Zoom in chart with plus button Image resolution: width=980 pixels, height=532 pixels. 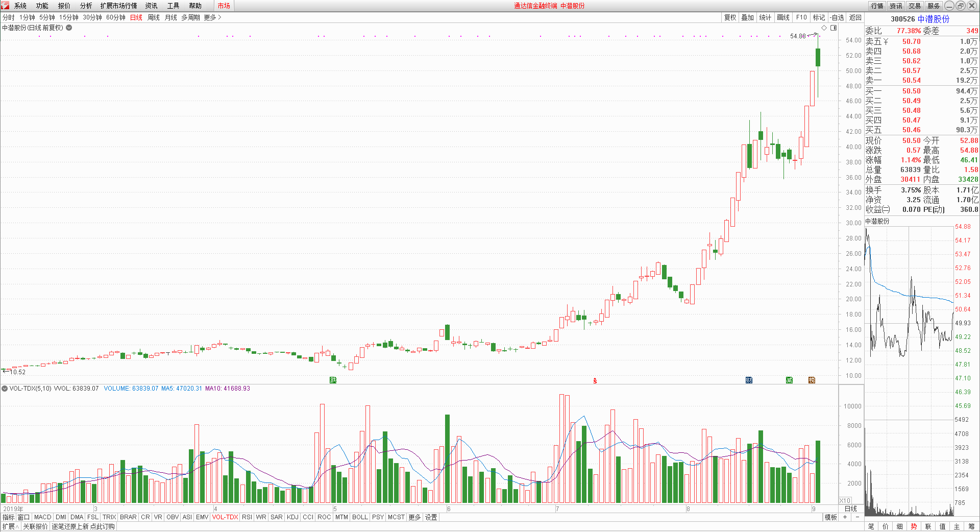pos(845,517)
